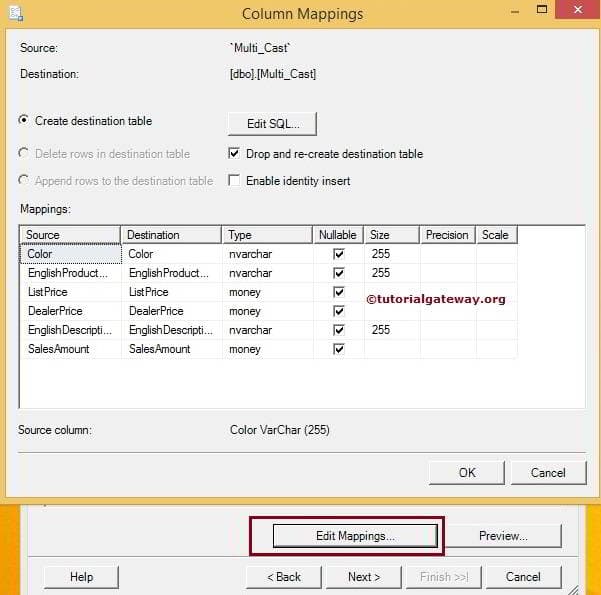Select EnglishDescripti... source cell
The height and width of the screenshot is (595, 601).
point(71,330)
